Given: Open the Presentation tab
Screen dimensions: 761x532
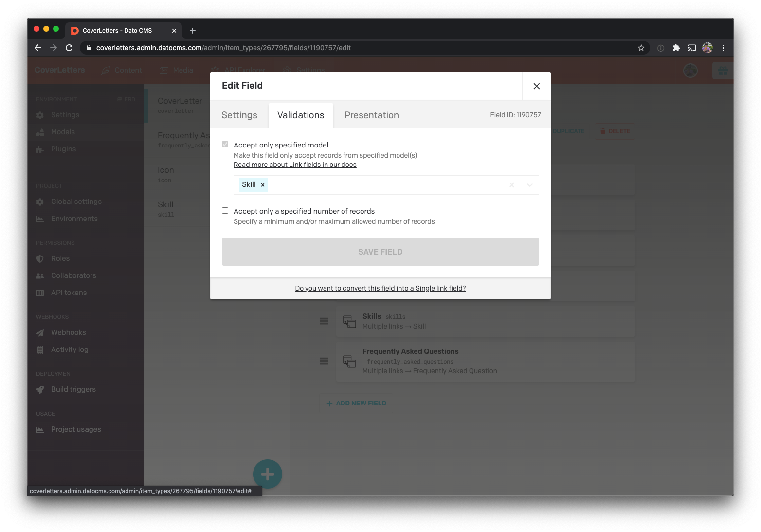Looking at the screenshot, I should click(371, 115).
